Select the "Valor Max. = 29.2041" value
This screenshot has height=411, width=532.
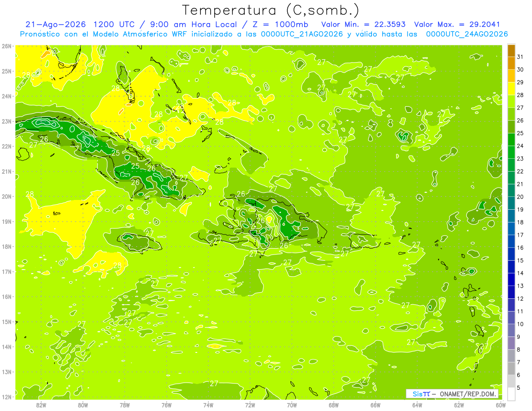pos(457,24)
